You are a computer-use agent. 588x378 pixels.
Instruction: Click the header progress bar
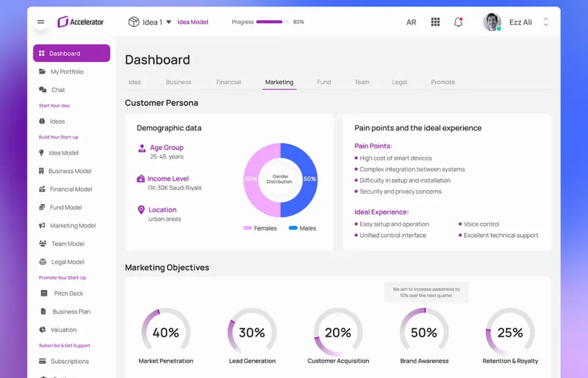coord(272,22)
